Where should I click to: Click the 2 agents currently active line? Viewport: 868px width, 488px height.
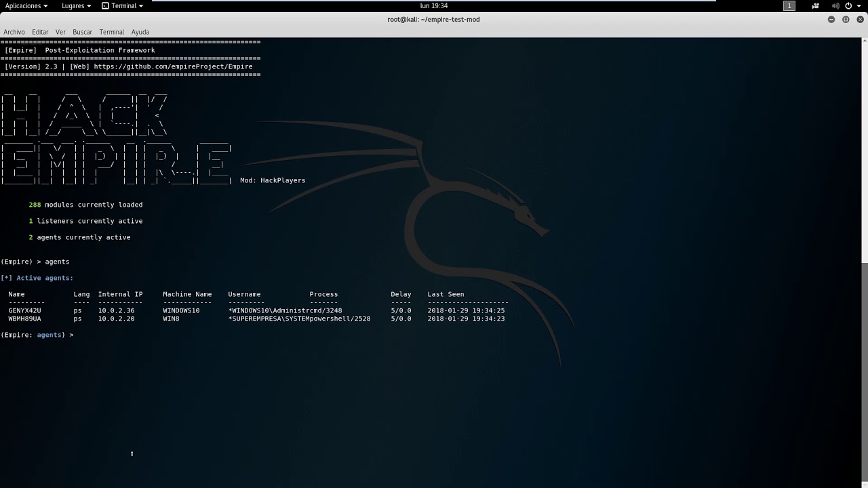[79, 237]
